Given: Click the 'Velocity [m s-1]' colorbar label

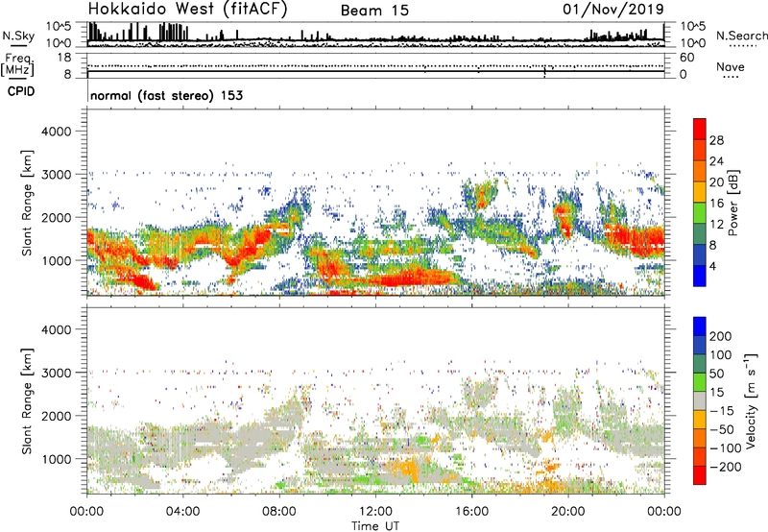Looking at the screenshot, I should point(750,400).
